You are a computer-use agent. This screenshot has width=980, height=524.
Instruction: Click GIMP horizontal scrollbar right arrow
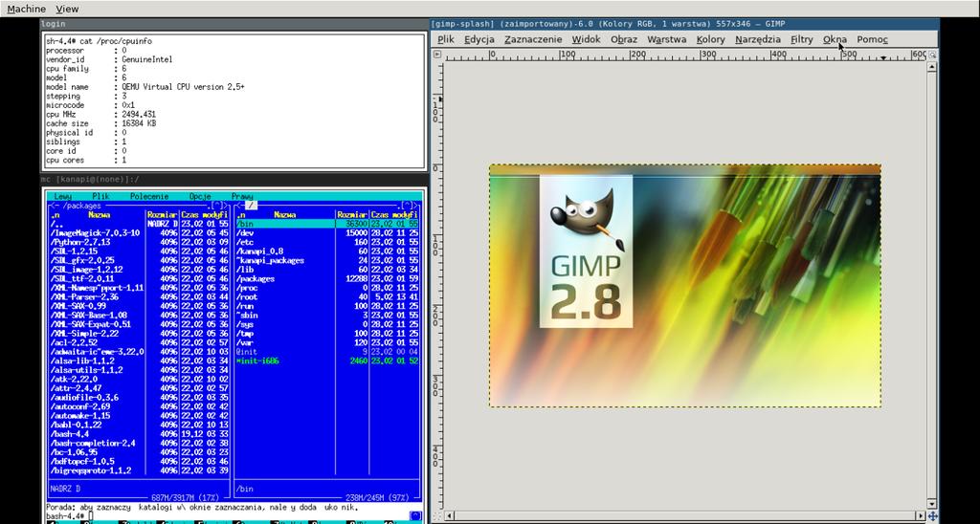(921, 516)
